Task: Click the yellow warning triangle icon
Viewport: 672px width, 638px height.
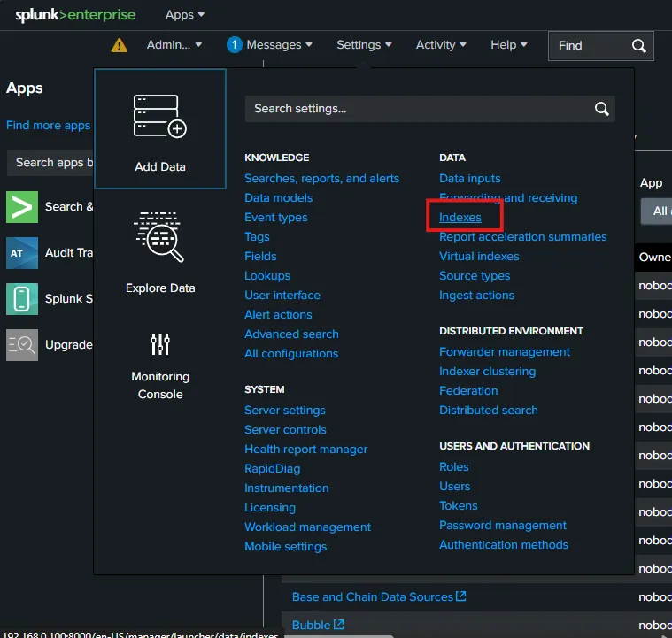Action: [x=120, y=45]
